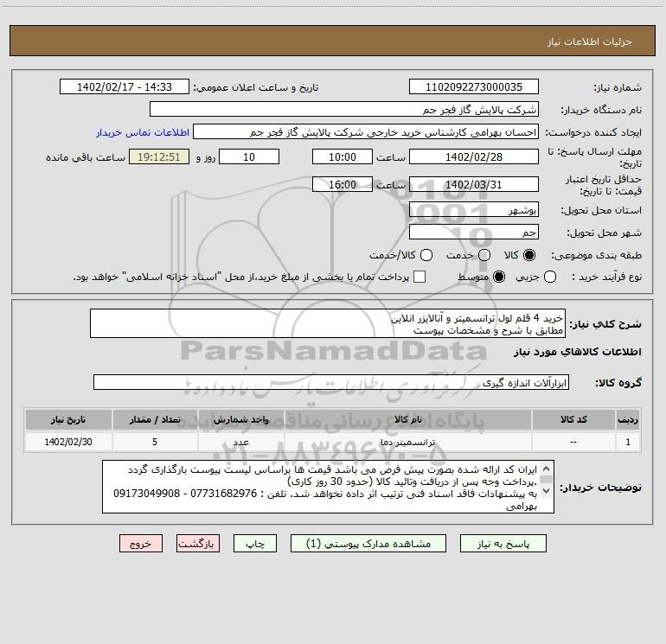Click response deadline date 1402/02/28 field
Screen dimensions: 666x644
point(474,156)
